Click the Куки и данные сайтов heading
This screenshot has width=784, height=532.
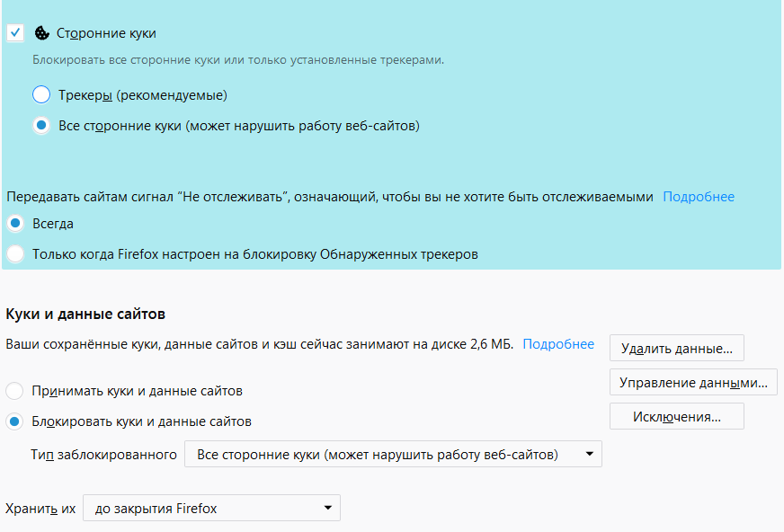click(x=86, y=314)
